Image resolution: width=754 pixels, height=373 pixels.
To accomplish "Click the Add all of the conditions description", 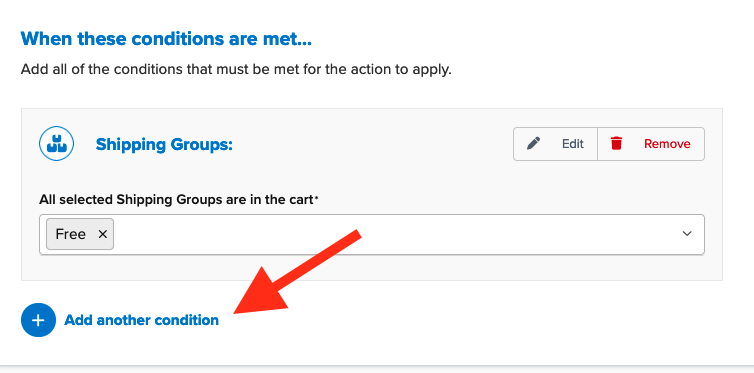I will (x=236, y=70).
